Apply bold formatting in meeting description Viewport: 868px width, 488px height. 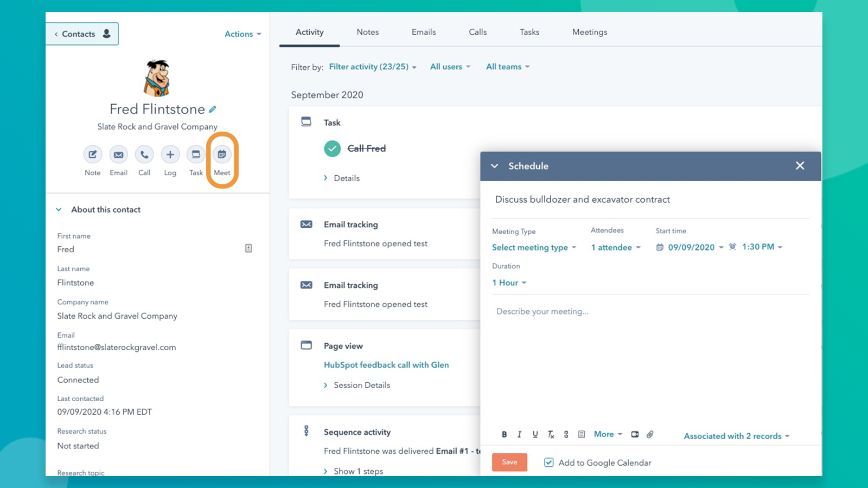(x=505, y=434)
